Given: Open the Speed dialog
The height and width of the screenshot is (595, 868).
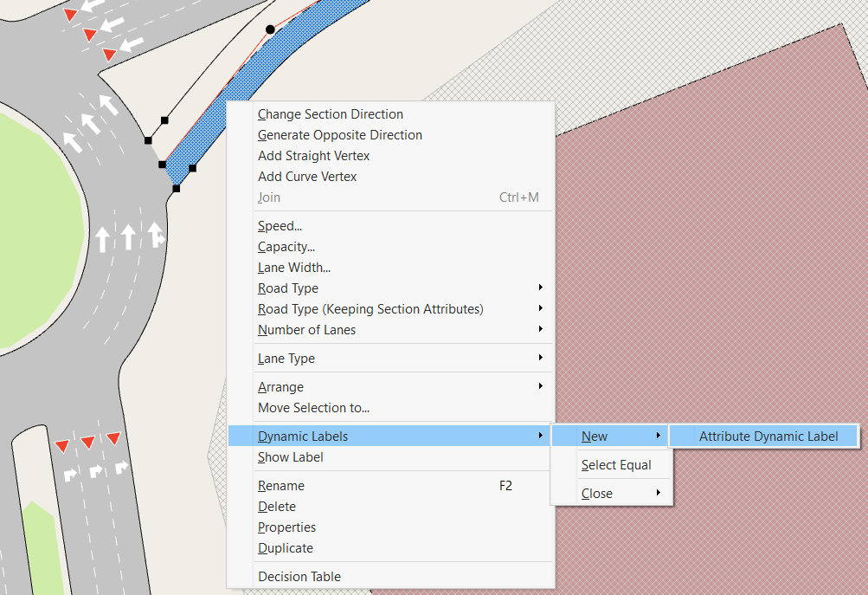Looking at the screenshot, I should pyautogui.click(x=279, y=226).
